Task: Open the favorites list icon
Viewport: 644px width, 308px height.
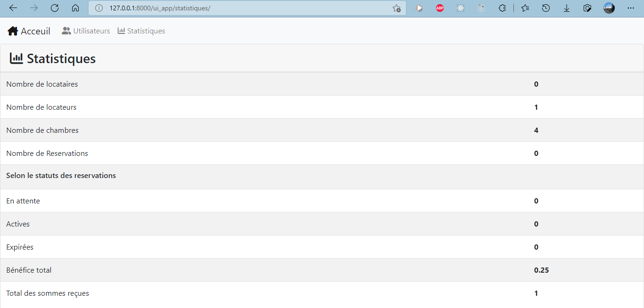Action: point(525,8)
